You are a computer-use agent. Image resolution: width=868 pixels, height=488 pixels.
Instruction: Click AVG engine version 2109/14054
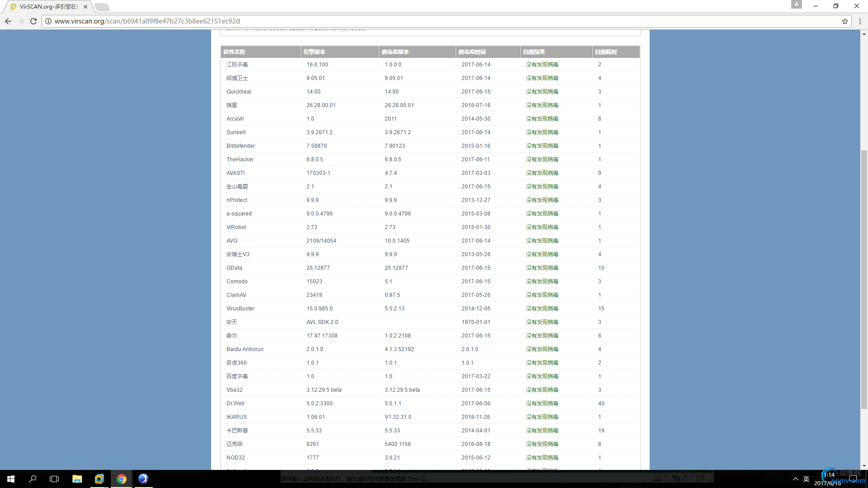(321, 241)
